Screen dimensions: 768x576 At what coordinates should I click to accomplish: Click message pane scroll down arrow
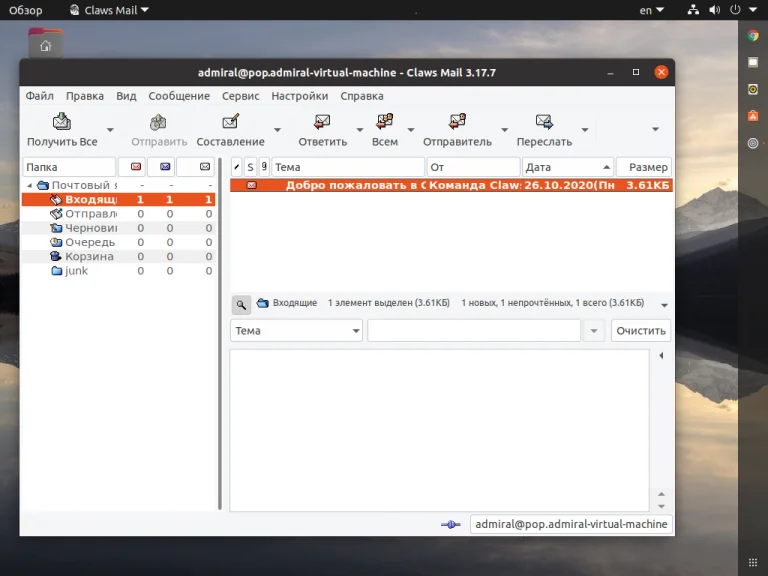click(661, 506)
